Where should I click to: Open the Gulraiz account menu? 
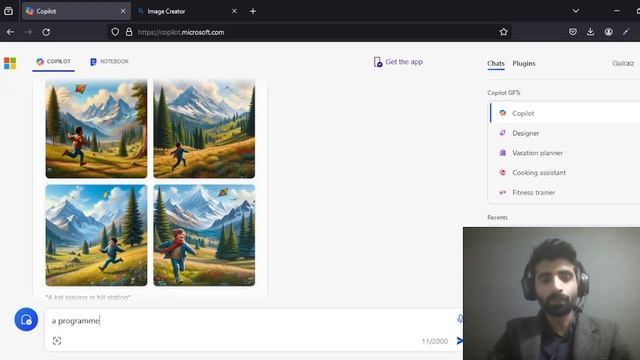click(623, 63)
